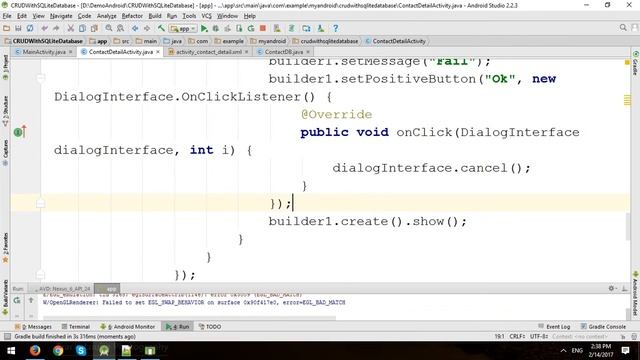This screenshot has height=360, width=640.
Task: Click the Replace toolbar icon
Action: coord(120,28)
